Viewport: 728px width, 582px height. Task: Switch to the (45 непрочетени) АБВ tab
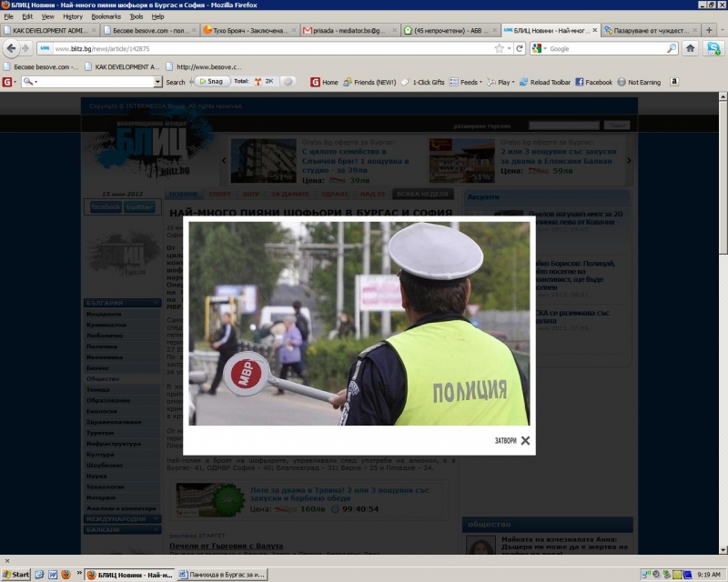pos(450,30)
